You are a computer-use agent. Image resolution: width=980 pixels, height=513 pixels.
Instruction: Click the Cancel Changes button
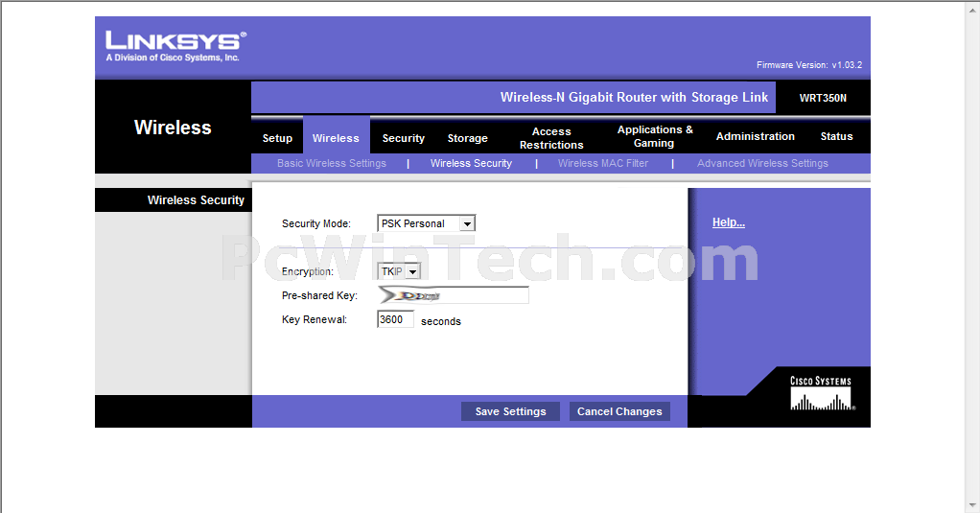click(x=619, y=411)
